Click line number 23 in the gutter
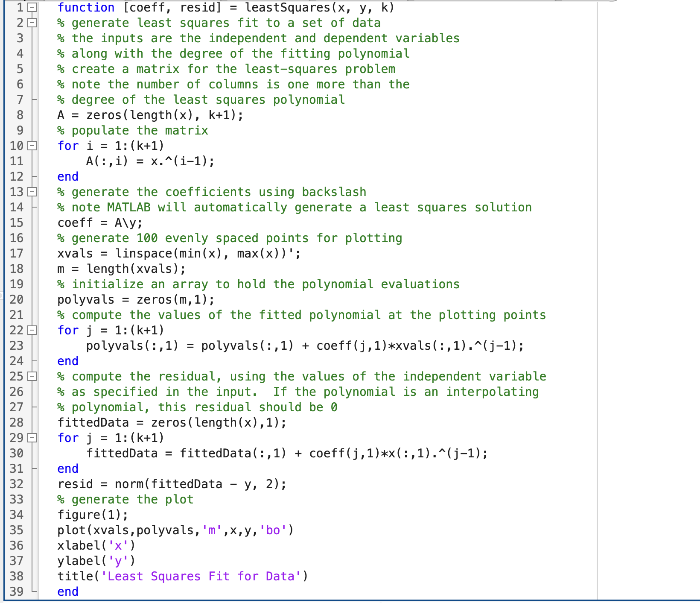Viewport: 700px width, 603px height. (16, 346)
